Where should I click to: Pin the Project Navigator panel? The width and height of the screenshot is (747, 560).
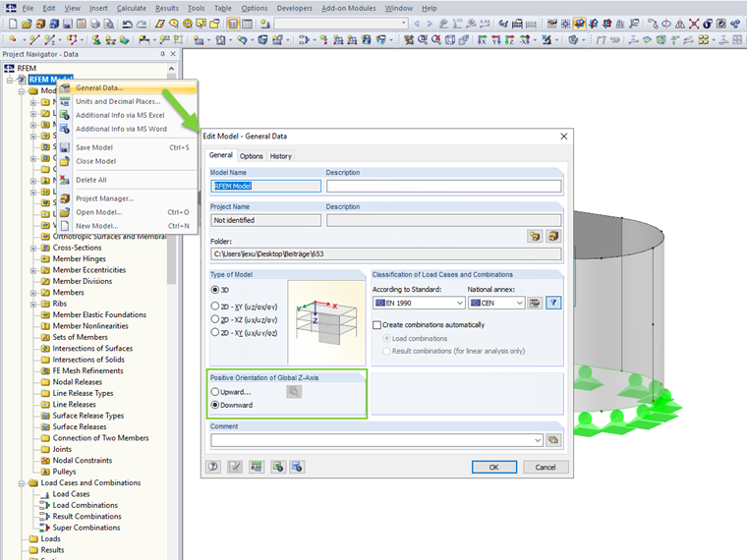tap(162, 54)
